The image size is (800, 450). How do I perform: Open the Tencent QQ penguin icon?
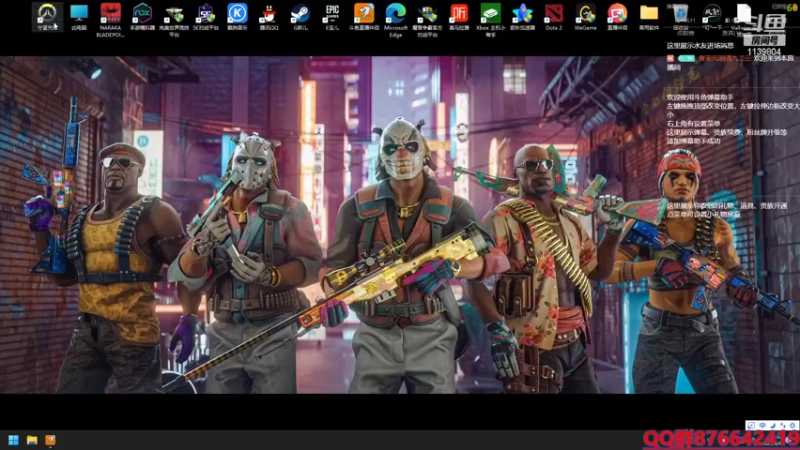coord(269,16)
